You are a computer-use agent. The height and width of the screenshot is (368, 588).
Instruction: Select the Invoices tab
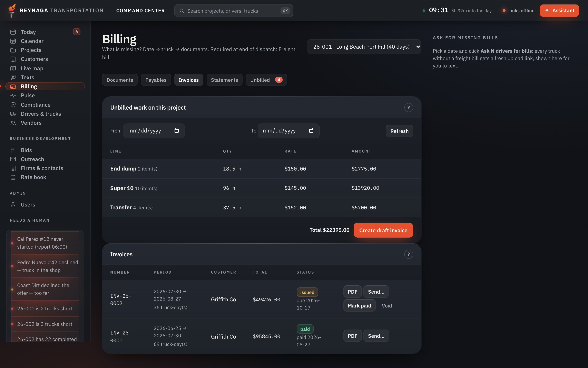coord(189,80)
